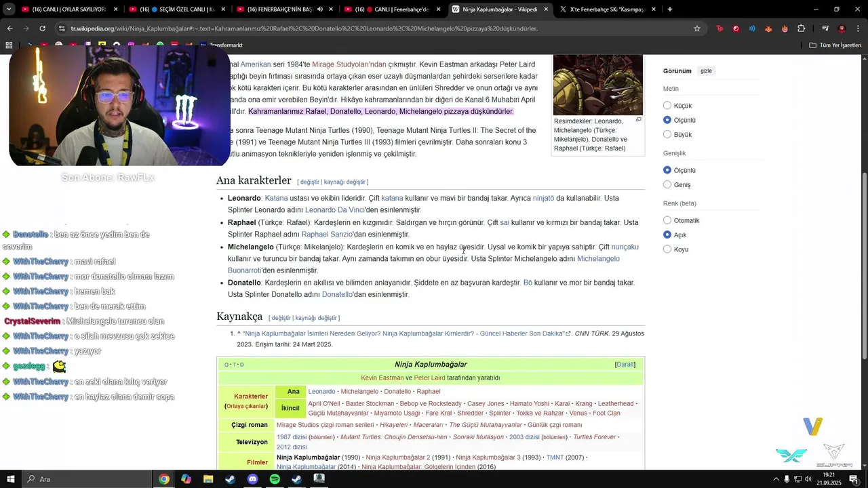Select the Büyük text size option
This screenshot has height=488, width=868.
click(x=667, y=134)
